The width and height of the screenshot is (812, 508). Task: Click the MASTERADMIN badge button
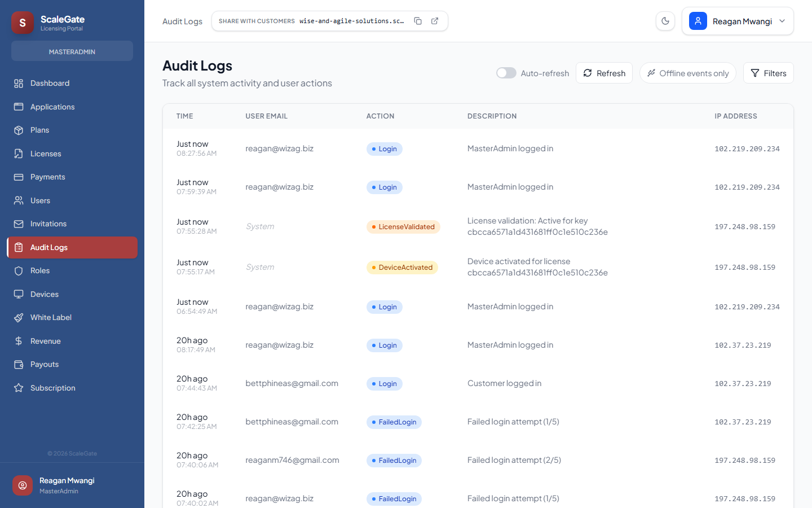pyautogui.click(x=72, y=51)
